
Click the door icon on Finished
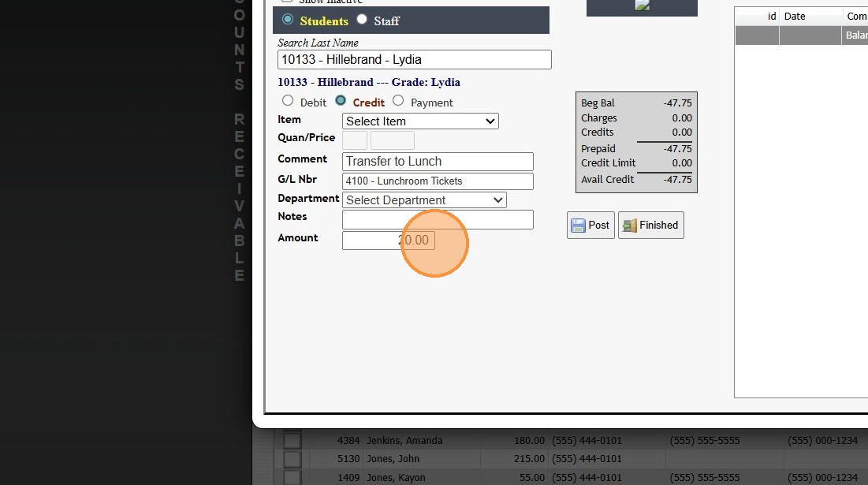click(629, 226)
